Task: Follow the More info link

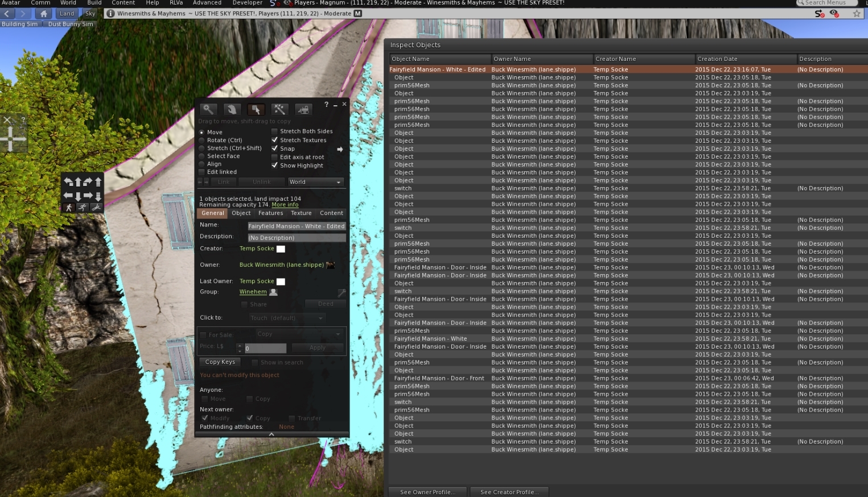Action: click(285, 205)
